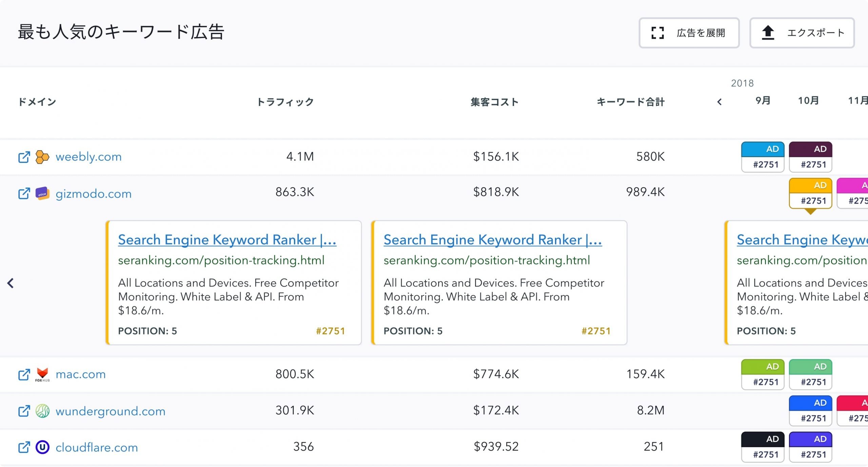The height and width of the screenshot is (467, 868).
Task: Click wunderground.com keyword total 8.2M
Action: coord(651,410)
